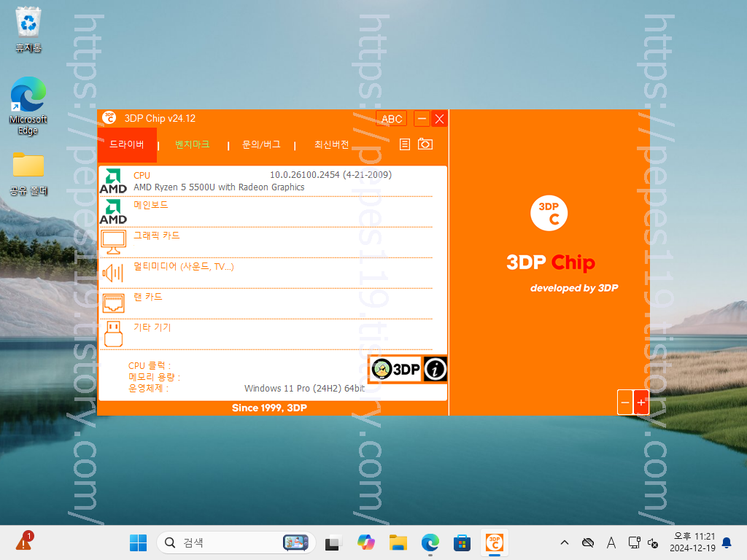Click the search highlight image in search box

point(296,542)
